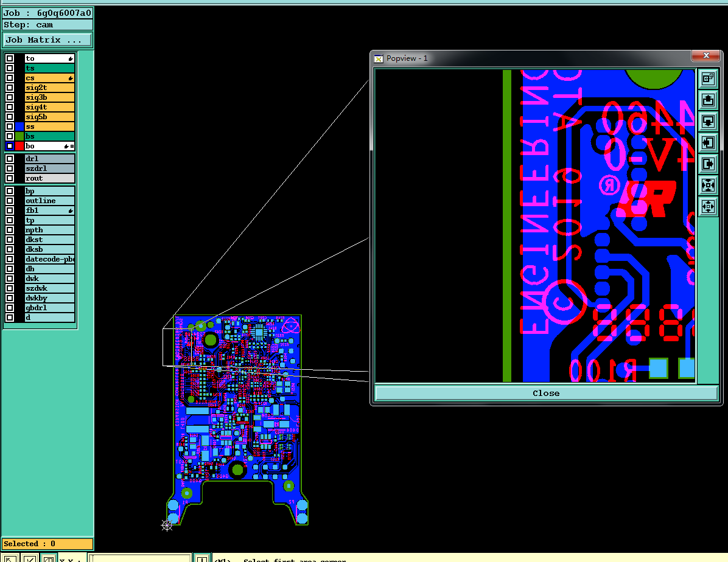Select the dh layer name
Screen dimensions: 728x562
point(50,269)
